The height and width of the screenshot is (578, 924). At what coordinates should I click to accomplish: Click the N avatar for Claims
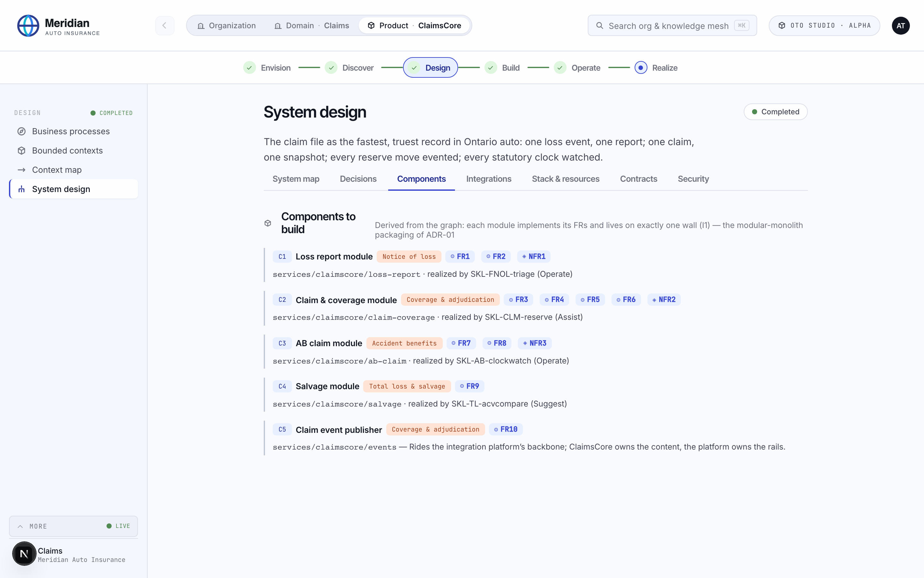24,554
